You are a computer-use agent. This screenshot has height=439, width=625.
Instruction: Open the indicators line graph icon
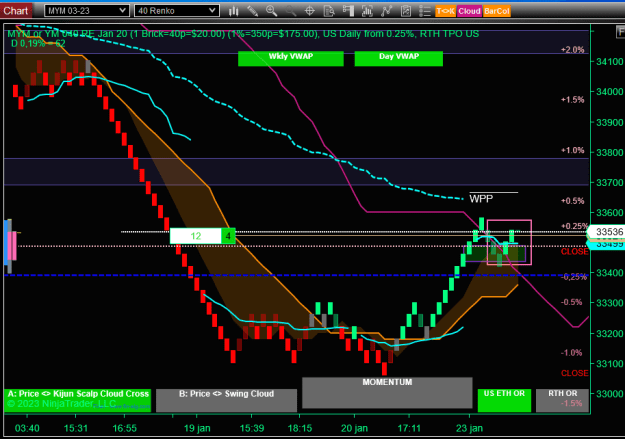pyautogui.click(x=386, y=11)
